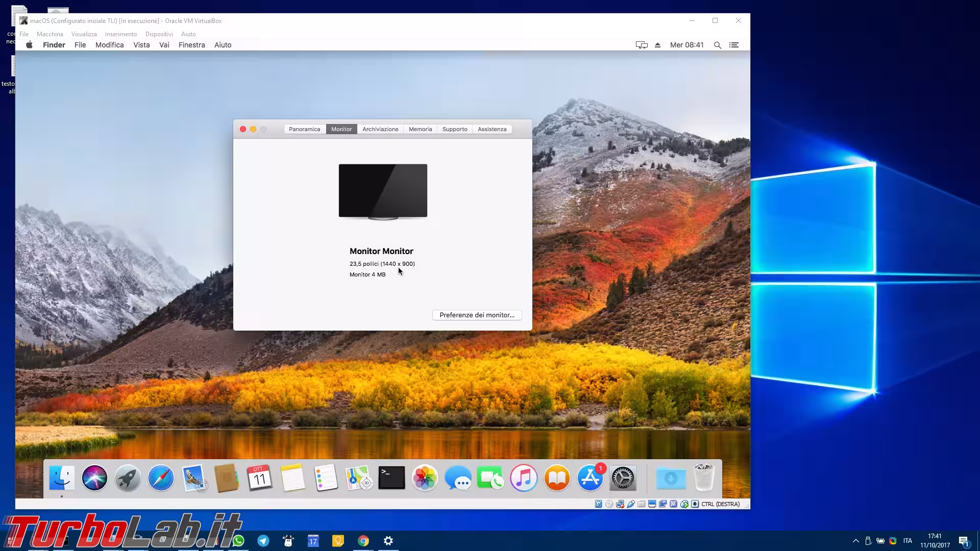Switch to the Panoramica tab

[304, 129]
